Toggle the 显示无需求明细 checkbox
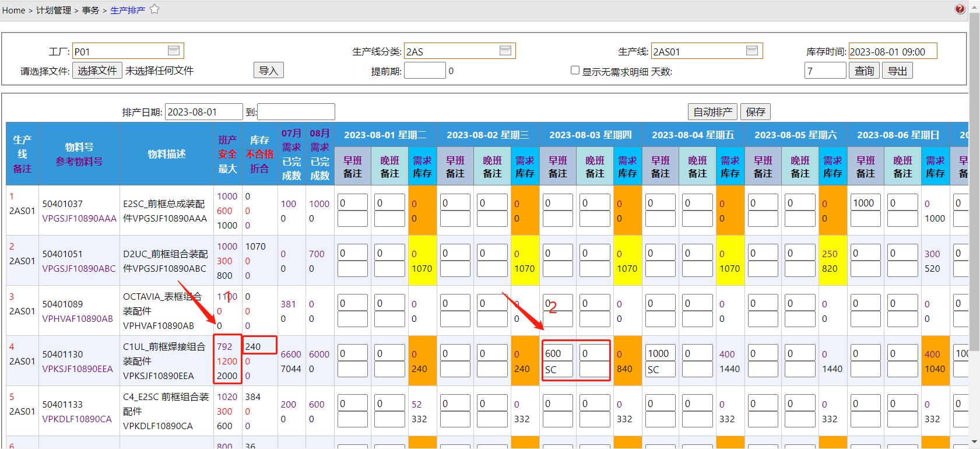The image size is (980, 449). pos(575,70)
